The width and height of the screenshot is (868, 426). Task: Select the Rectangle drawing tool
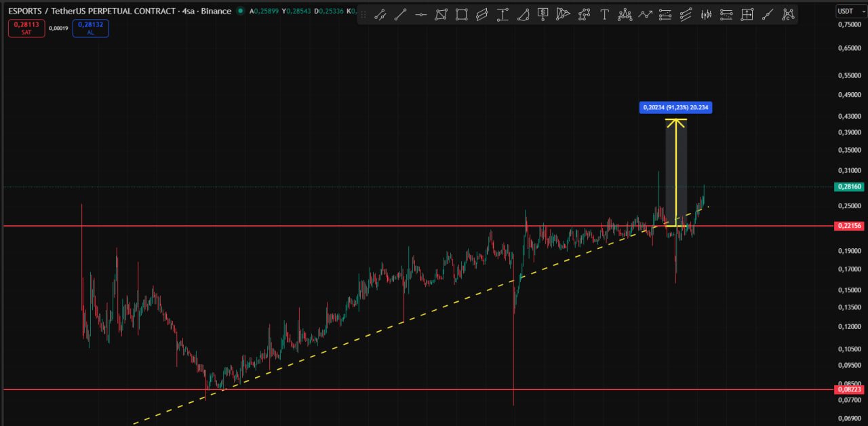[462, 14]
